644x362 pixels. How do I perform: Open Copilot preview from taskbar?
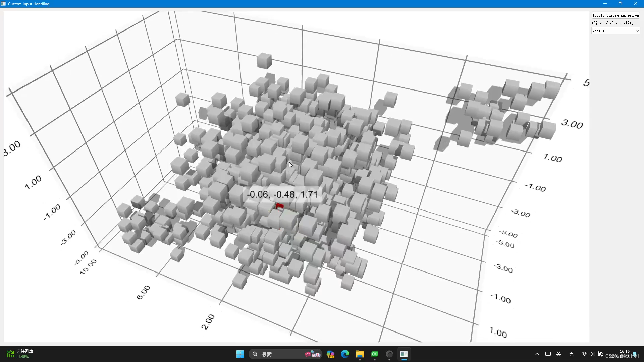click(x=330, y=354)
